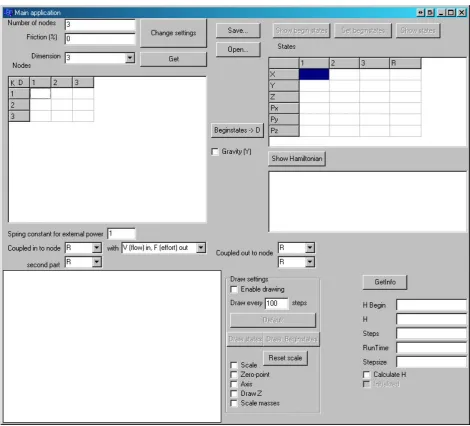Viewport: 470px width, 426px height.
Task: Click the GetInfo button
Action: 385,282
